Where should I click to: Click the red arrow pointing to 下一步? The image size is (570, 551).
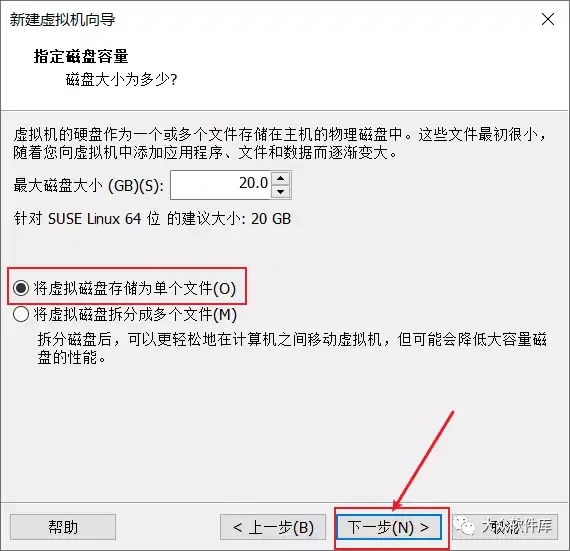pos(424,460)
